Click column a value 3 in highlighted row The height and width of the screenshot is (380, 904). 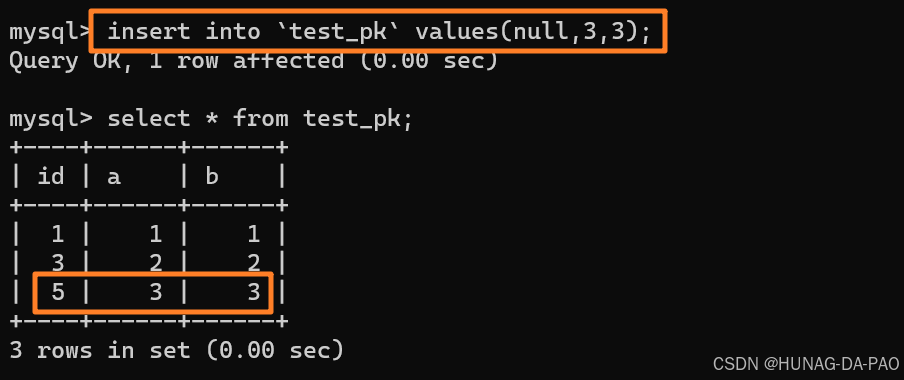click(x=156, y=293)
